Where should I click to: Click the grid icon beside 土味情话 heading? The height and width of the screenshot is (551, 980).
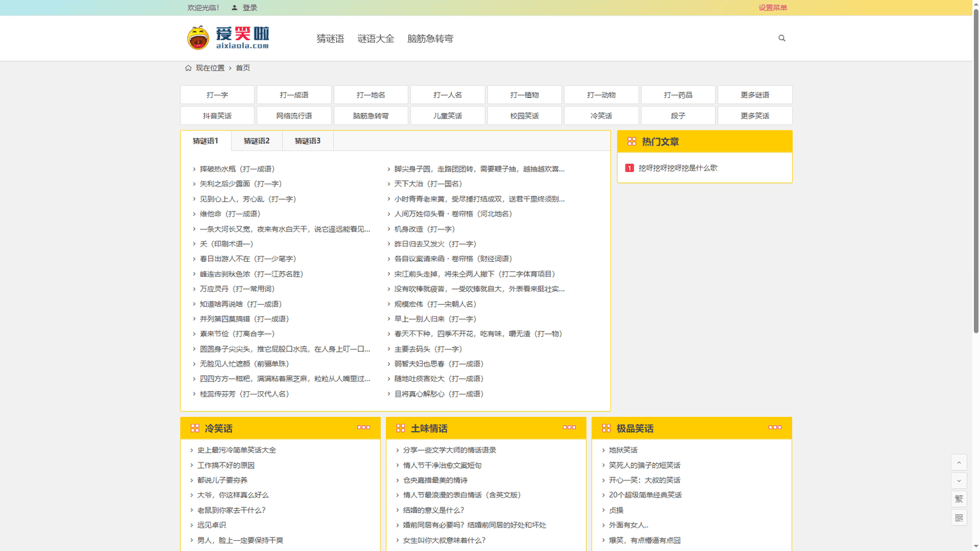point(400,428)
